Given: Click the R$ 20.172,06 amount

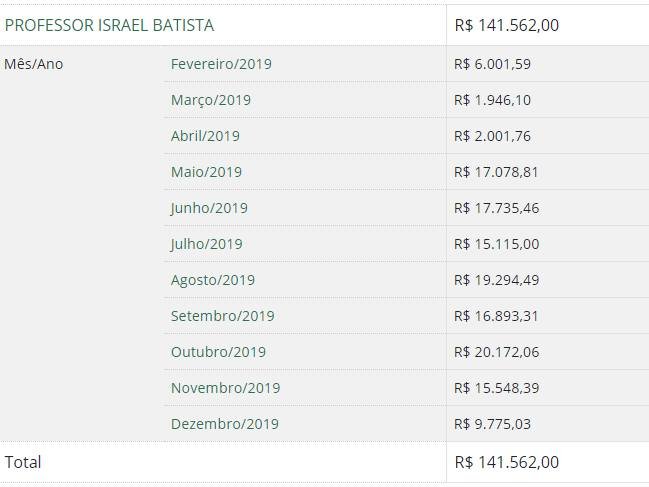Looking at the screenshot, I should click(x=496, y=352).
